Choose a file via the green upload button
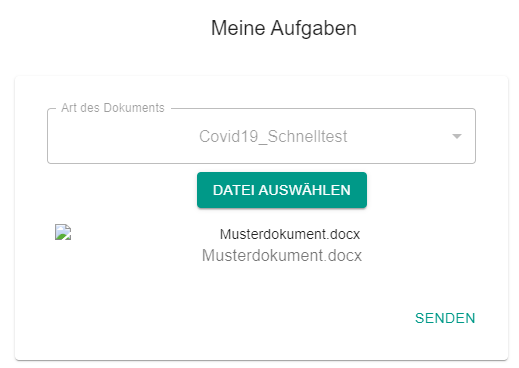Image resolution: width=519 pixels, height=368 pixels. pos(282,190)
